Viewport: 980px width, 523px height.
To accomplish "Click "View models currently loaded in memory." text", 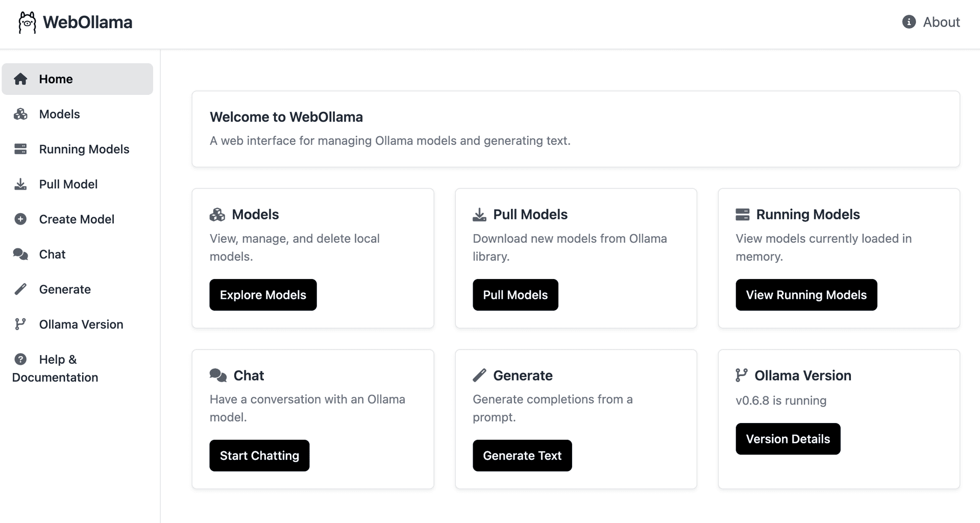I will pyautogui.click(x=823, y=247).
